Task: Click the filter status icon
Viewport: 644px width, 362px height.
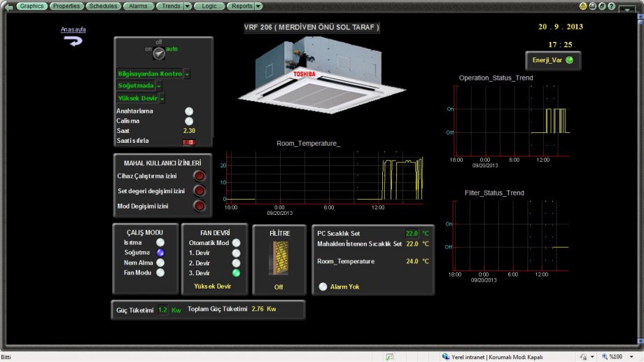Action: (x=279, y=258)
